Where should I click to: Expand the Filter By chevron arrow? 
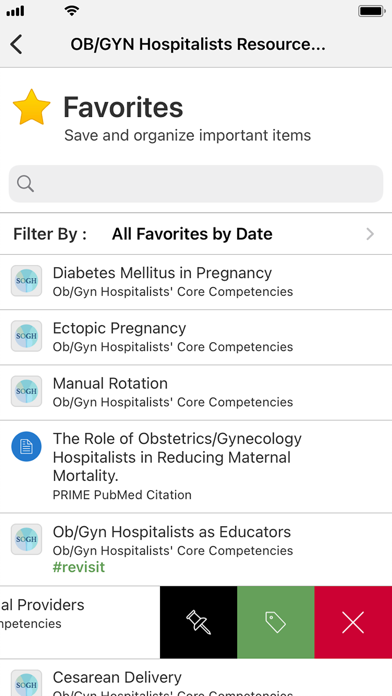point(370,234)
